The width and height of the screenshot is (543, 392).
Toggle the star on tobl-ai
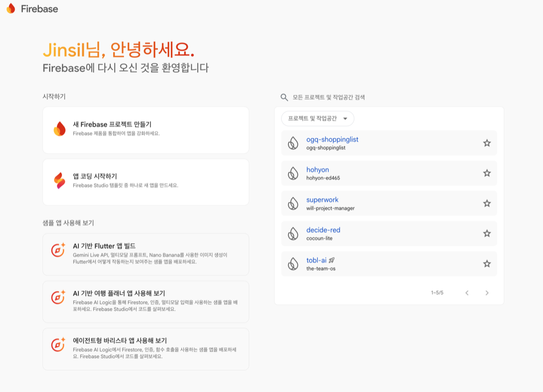point(486,264)
